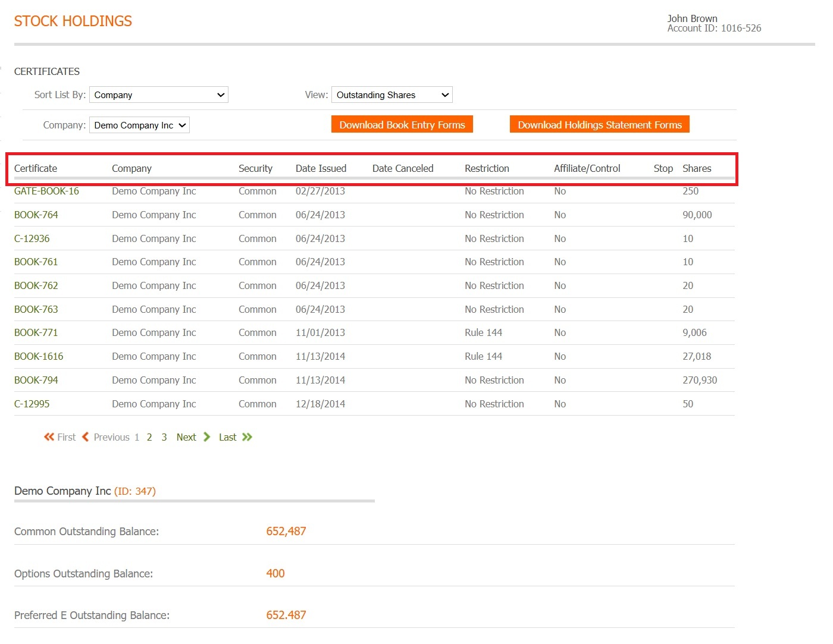Click the Previous page chevron icon

(86, 437)
